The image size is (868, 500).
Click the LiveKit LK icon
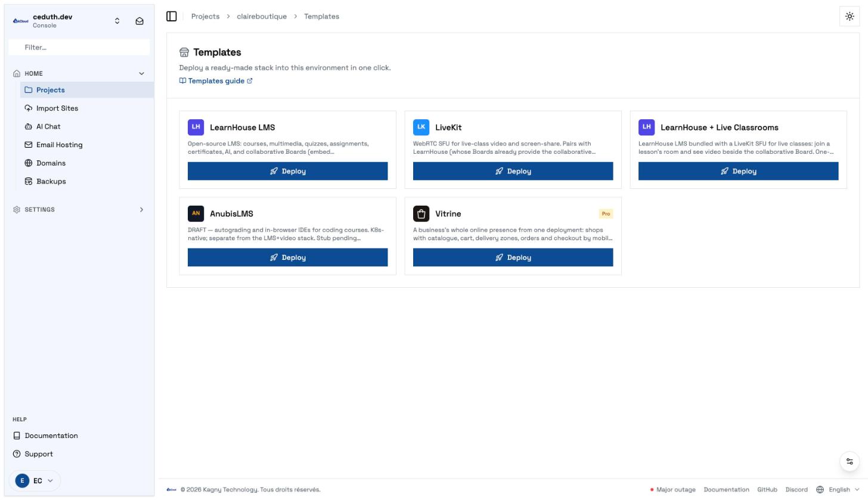click(x=421, y=128)
